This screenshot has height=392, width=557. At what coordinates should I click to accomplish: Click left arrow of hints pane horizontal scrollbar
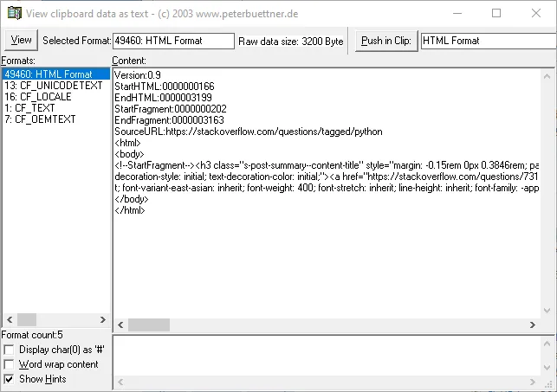pos(120,382)
